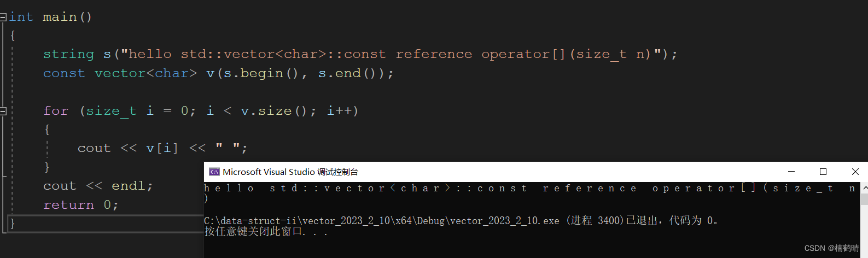Maximize the debug console window
This screenshot has height=258, width=868.
[x=823, y=172]
